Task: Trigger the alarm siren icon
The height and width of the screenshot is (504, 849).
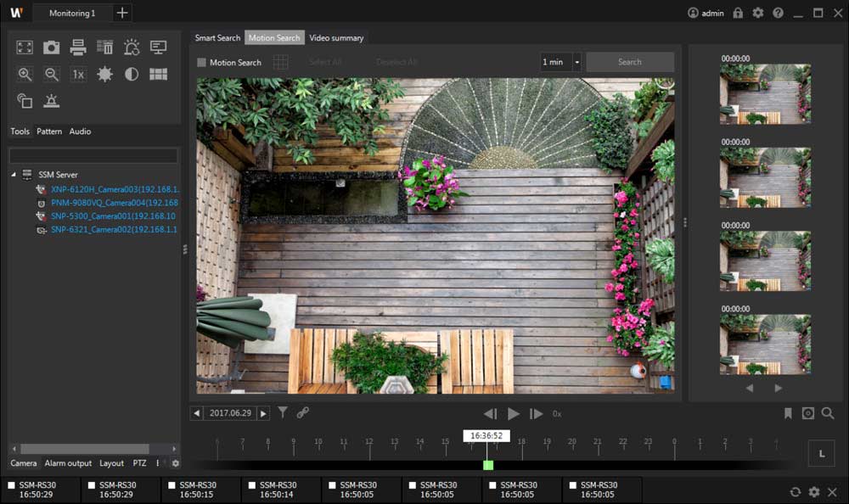Action: [52, 101]
